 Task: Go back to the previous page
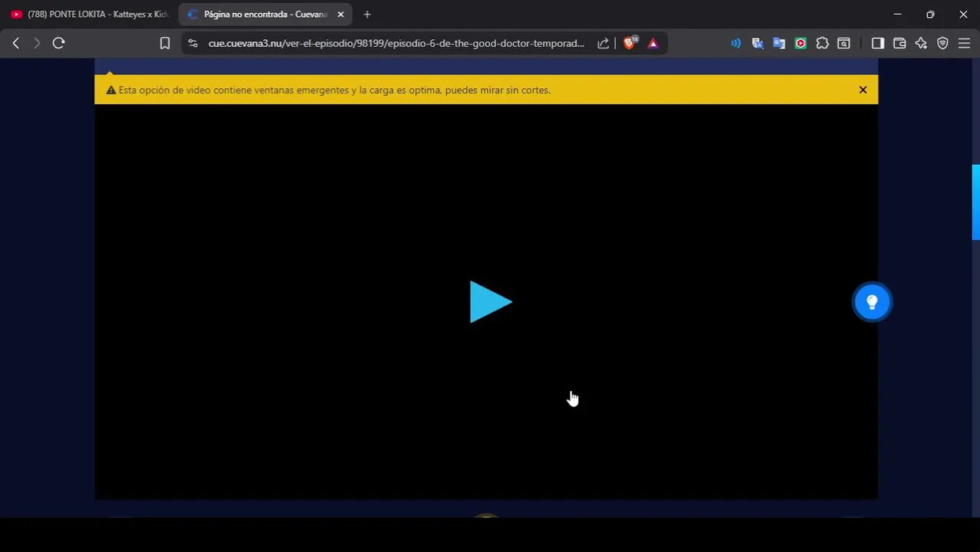tap(16, 44)
